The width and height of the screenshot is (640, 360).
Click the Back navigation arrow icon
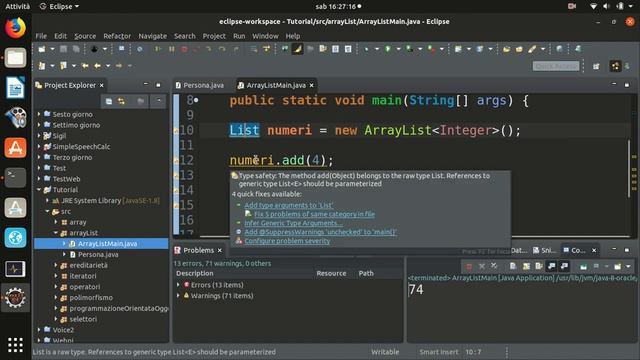coord(98,66)
